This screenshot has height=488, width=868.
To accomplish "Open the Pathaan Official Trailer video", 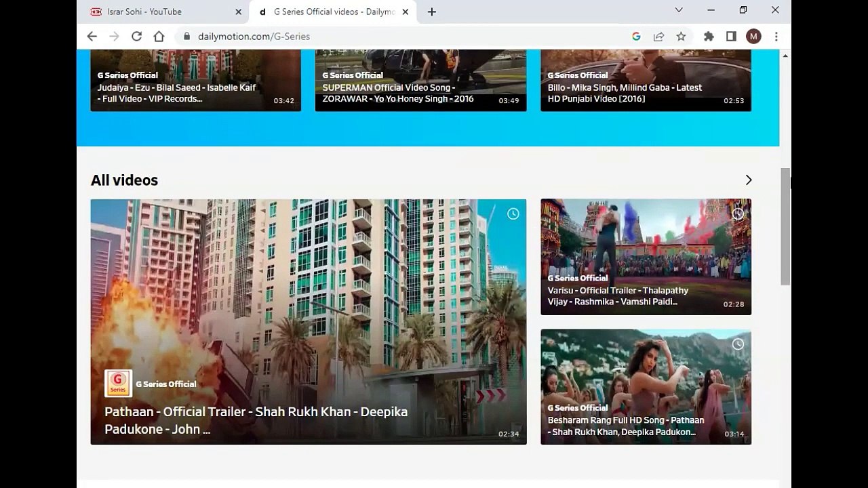I will coord(309,322).
